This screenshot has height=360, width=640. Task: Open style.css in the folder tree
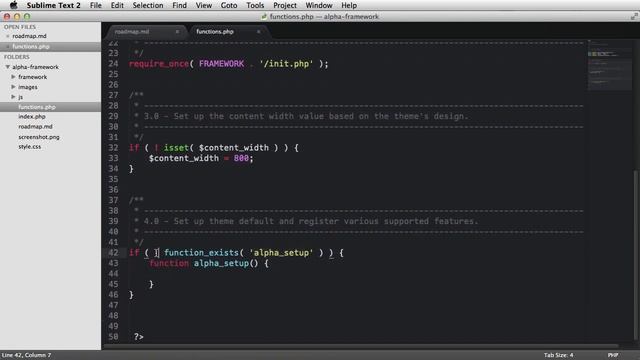pyautogui.click(x=30, y=147)
